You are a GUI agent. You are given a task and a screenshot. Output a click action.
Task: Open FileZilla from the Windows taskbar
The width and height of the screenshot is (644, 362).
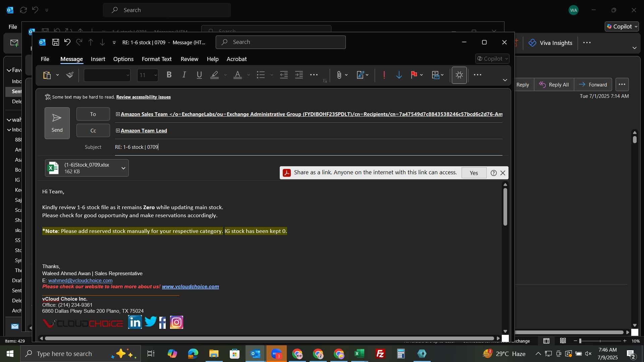pyautogui.click(x=380, y=354)
